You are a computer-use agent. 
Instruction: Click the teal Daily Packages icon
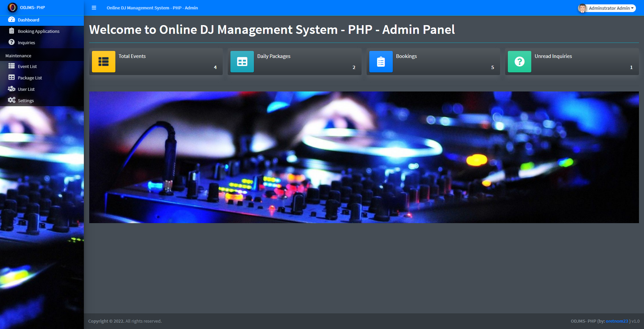click(242, 62)
